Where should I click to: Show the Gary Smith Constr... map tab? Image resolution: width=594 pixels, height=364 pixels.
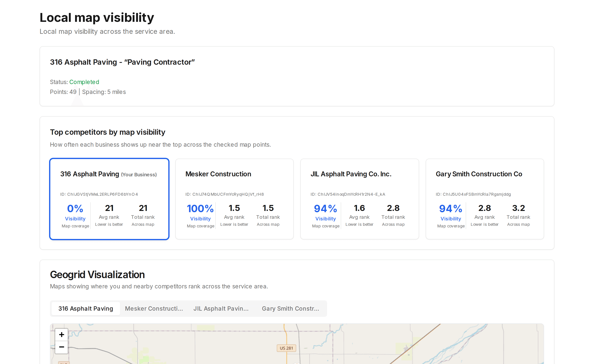point(290,308)
